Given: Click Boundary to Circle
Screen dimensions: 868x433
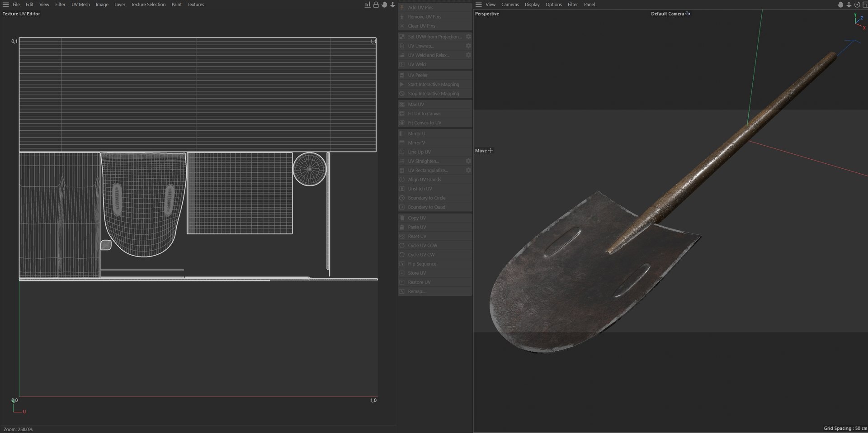Looking at the screenshot, I should [435, 198].
